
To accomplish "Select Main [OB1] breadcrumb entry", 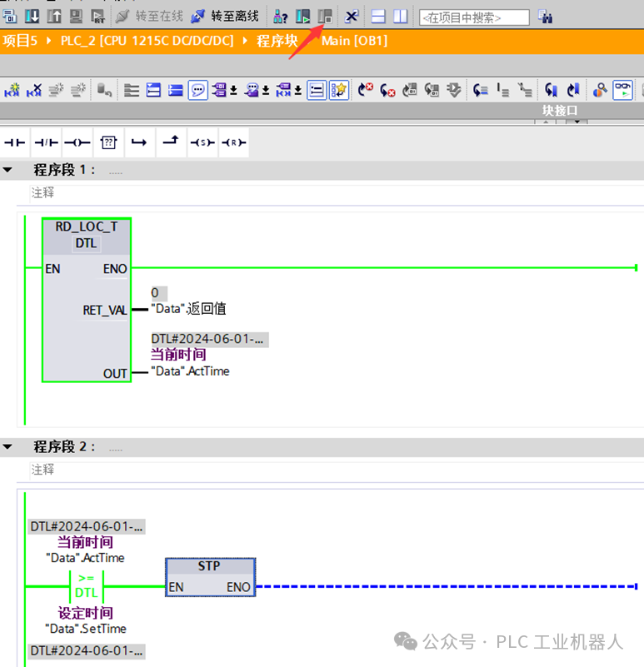I will click(355, 41).
